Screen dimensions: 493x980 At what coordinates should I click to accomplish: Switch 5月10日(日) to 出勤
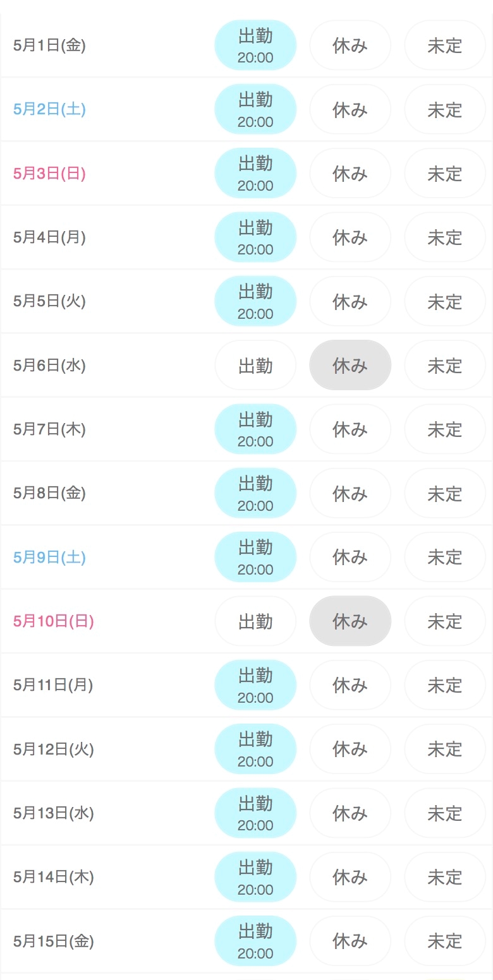pyautogui.click(x=255, y=621)
